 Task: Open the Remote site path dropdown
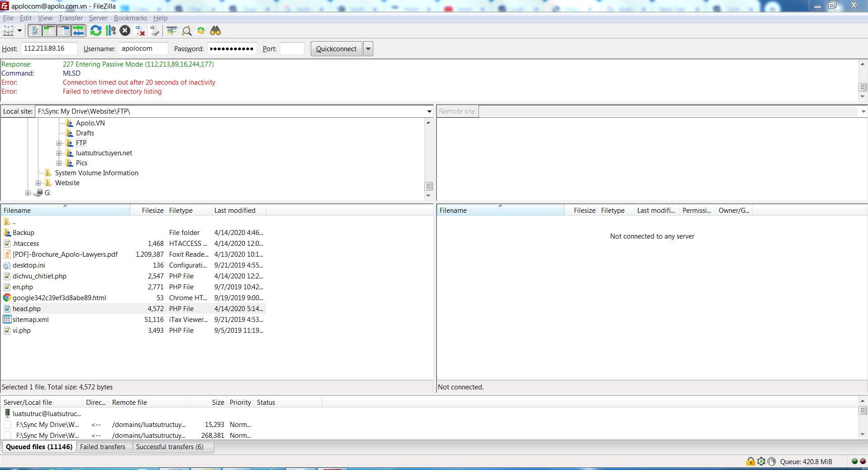pos(863,111)
